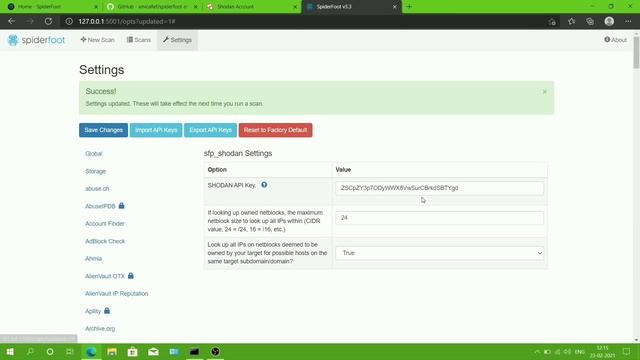This screenshot has width=640, height=360.
Task: Select abuse.ch in settings sidebar
Action: (x=97, y=189)
